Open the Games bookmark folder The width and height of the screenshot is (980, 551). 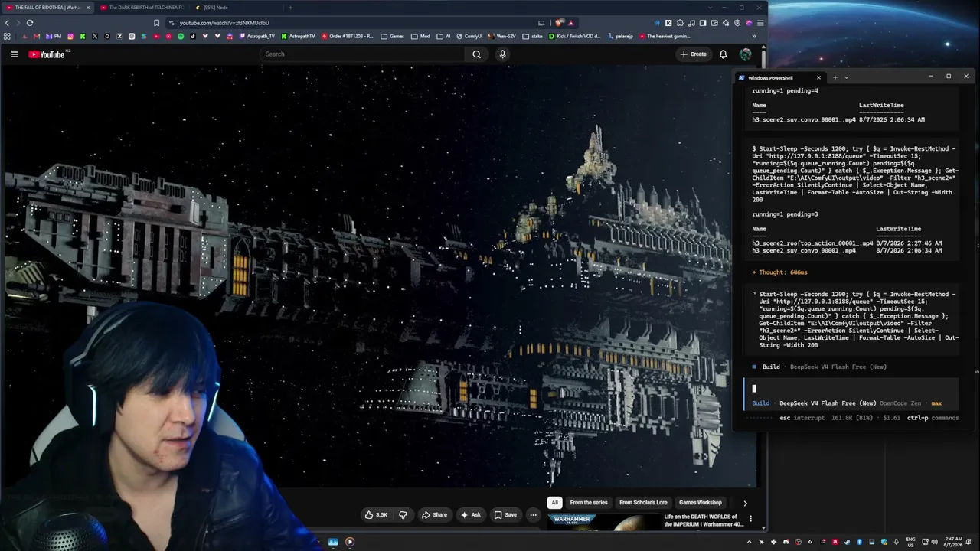coord(393,36)
